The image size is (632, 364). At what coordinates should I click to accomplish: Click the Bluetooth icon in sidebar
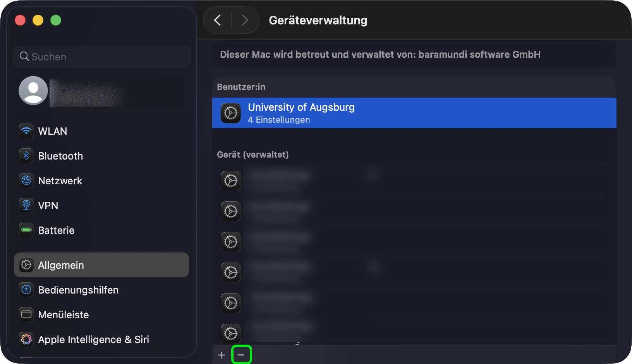pos(26,156)
